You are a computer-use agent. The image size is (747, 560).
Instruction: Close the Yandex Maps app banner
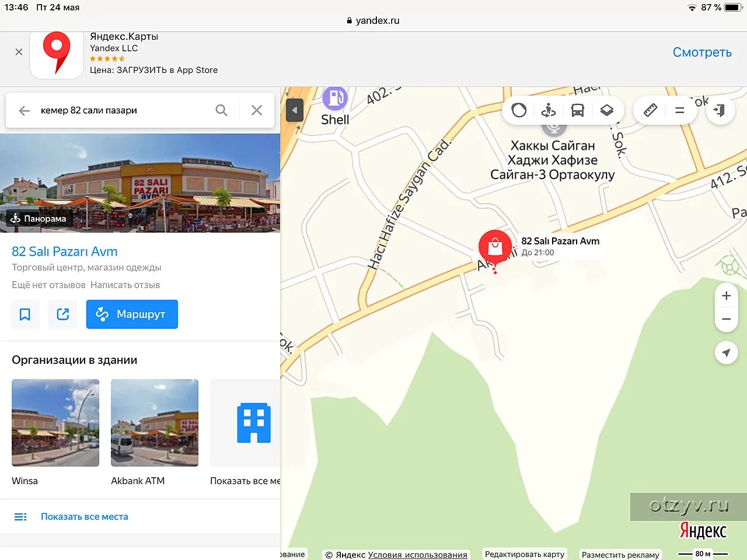(19, 52)
